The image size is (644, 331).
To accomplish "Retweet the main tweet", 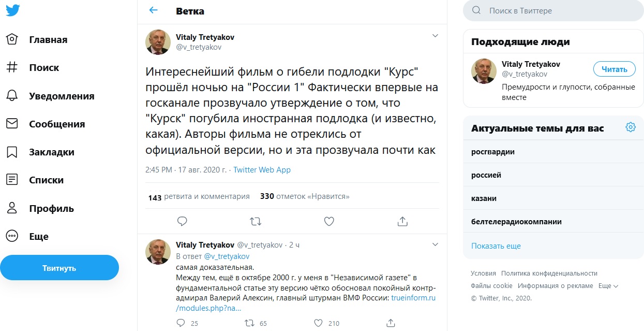I will click(256, 221).
